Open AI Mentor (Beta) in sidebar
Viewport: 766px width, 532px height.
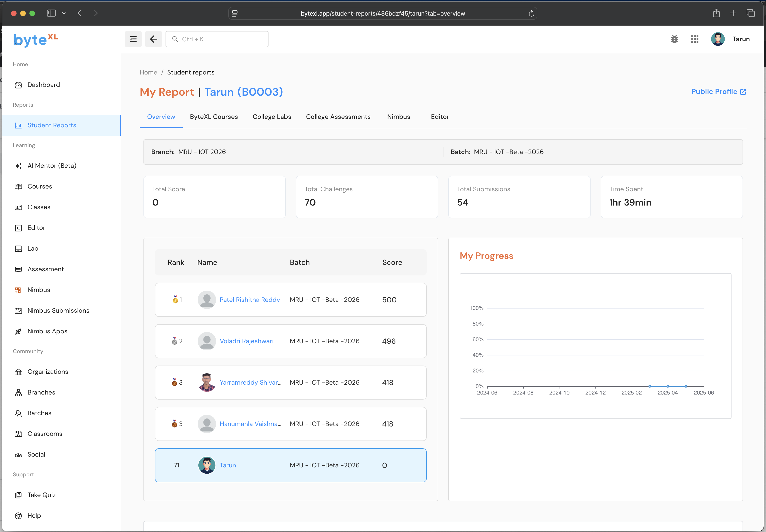point(52,166)
